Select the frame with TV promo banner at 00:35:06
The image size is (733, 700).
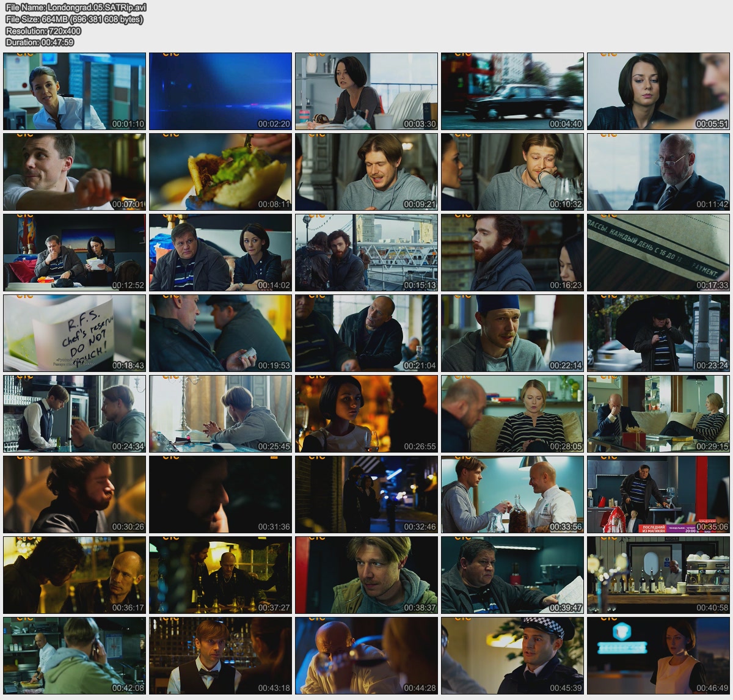[x=658, y=495]
